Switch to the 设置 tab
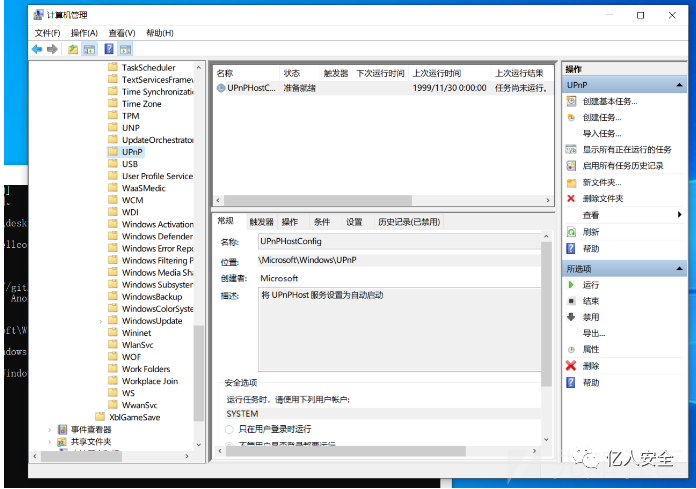This screenshot has height=489, width=696. point(354,222)
